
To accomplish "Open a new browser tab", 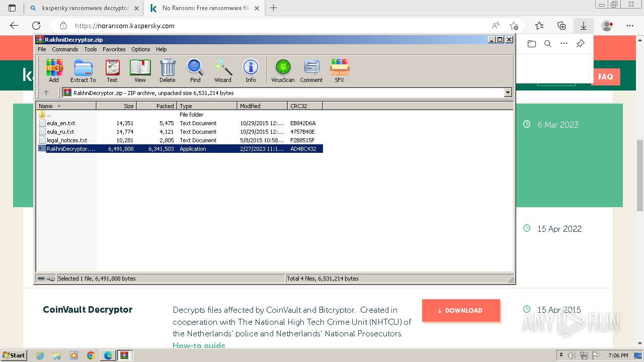I will pyautogui.click(x=274, y=8).
